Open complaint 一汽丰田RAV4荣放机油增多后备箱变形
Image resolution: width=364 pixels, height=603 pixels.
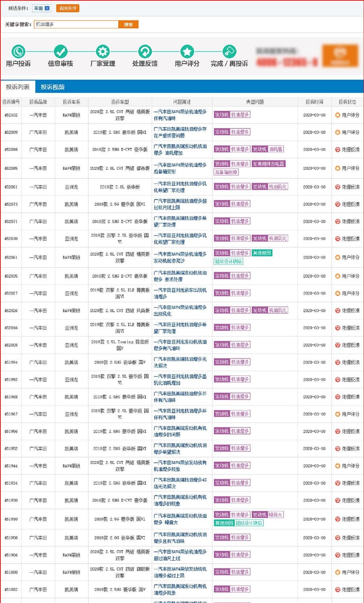[180, 168]
